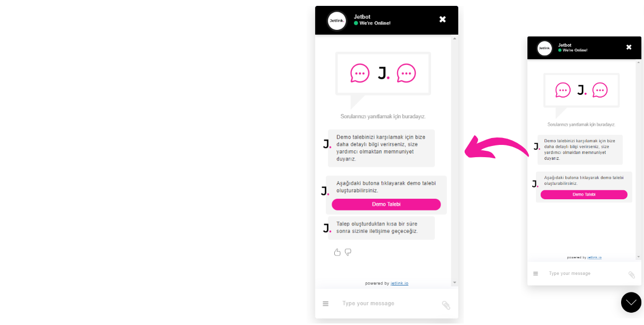Click the paperclip attachment icon in large chat

[446, 305]
